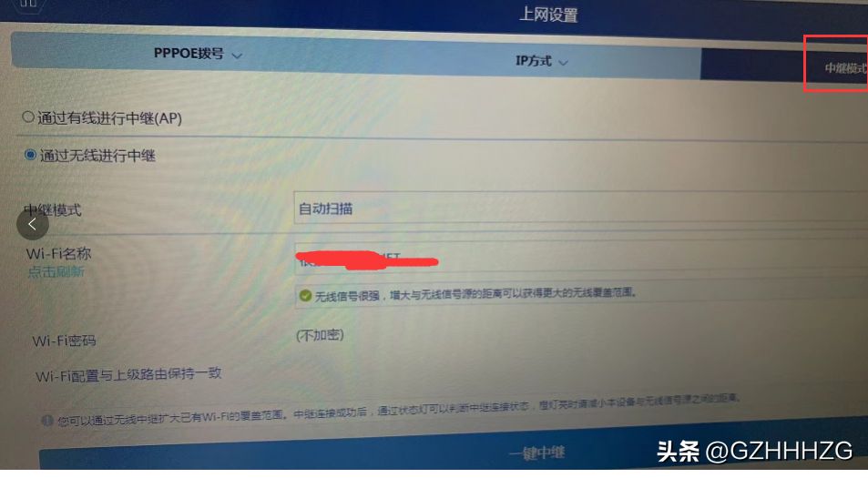Click the 上网设置 page title
The image size is (868, 478).
point(548,15)
